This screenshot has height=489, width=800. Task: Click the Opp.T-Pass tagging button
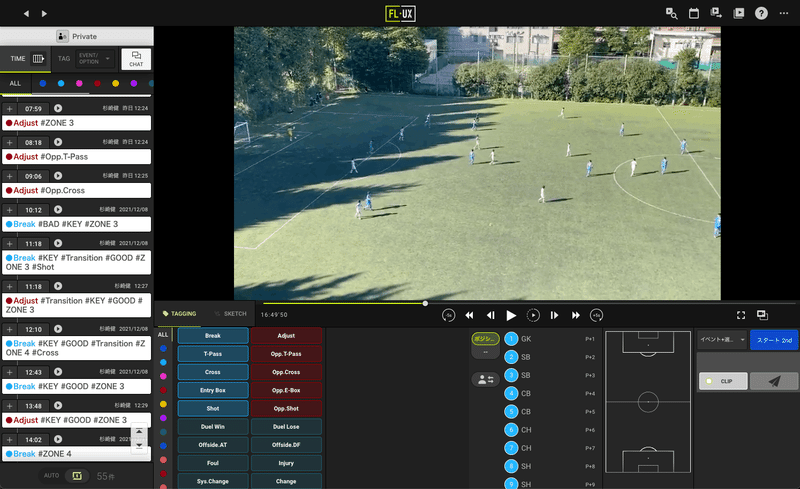286,354
